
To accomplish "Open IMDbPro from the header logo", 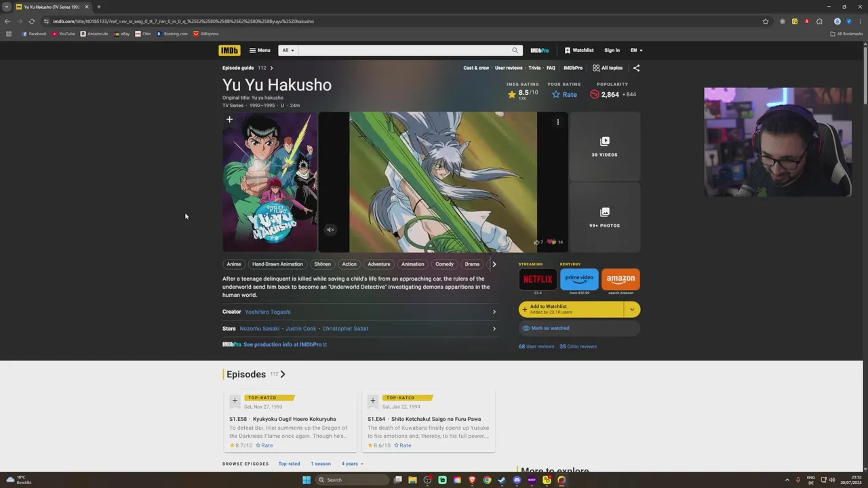I will coord(540,50).
